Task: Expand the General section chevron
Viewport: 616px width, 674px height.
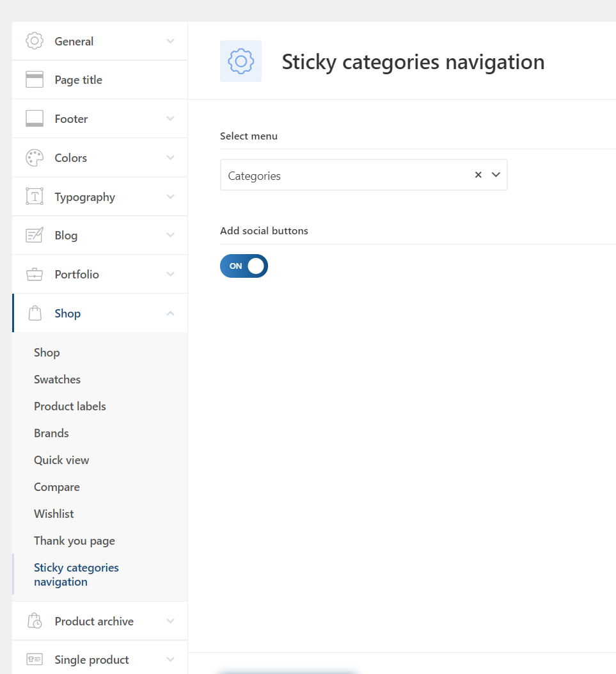Action: (x=170, y=41)
